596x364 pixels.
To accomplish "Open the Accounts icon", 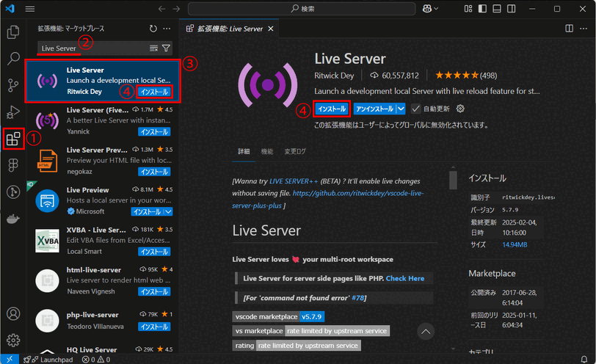I will tap(13, 314).
